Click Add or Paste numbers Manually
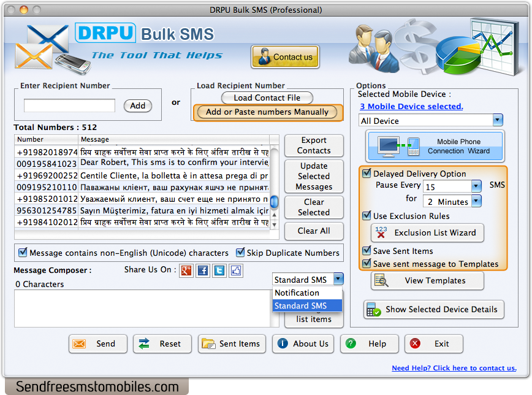Screen dimensions: 532x395 coord(267,112)
